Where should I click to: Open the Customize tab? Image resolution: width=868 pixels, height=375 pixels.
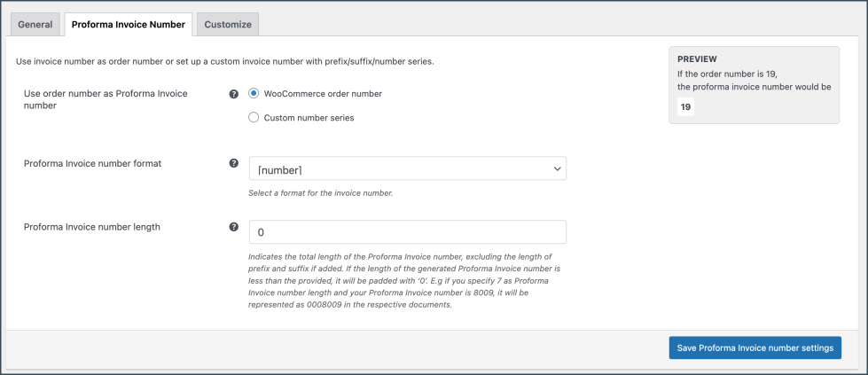228,25
